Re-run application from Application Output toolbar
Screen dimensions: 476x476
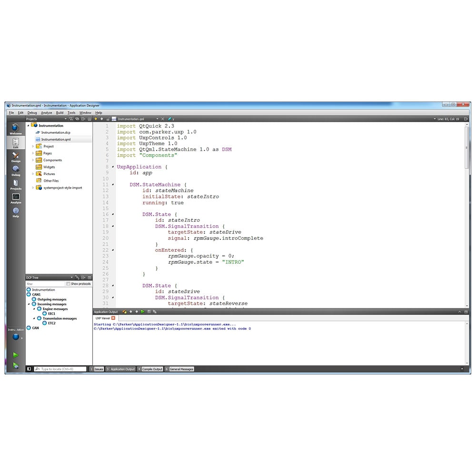(142, 312)
